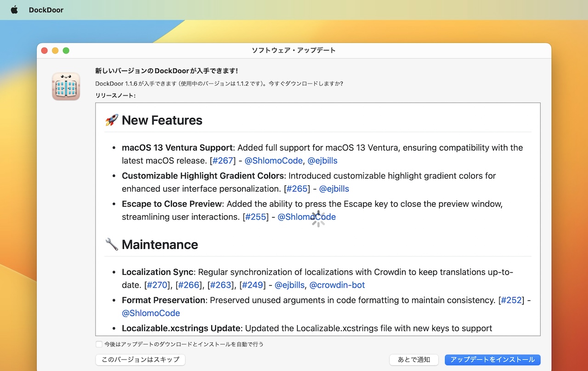Click the リリースノート label

coord(115,96)
